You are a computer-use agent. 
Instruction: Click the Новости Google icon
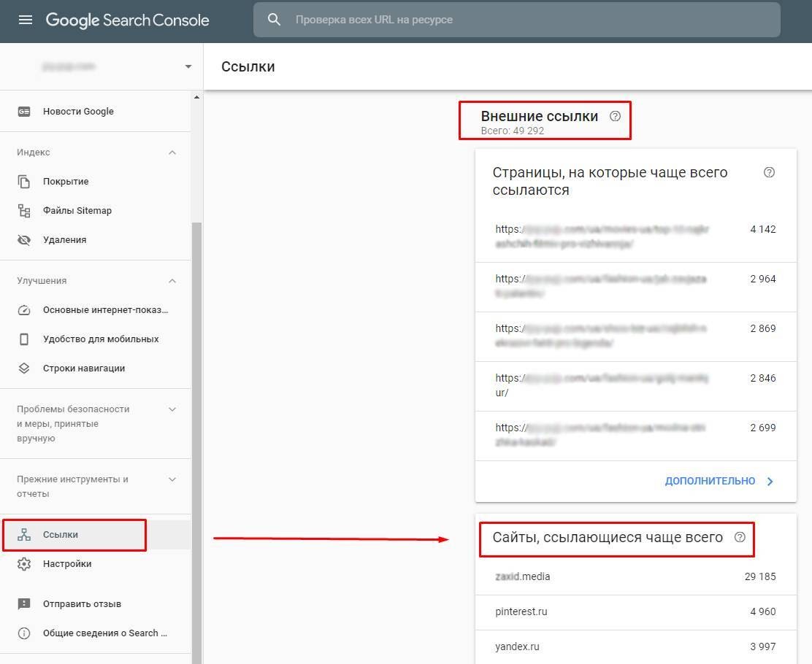point(26,111)
